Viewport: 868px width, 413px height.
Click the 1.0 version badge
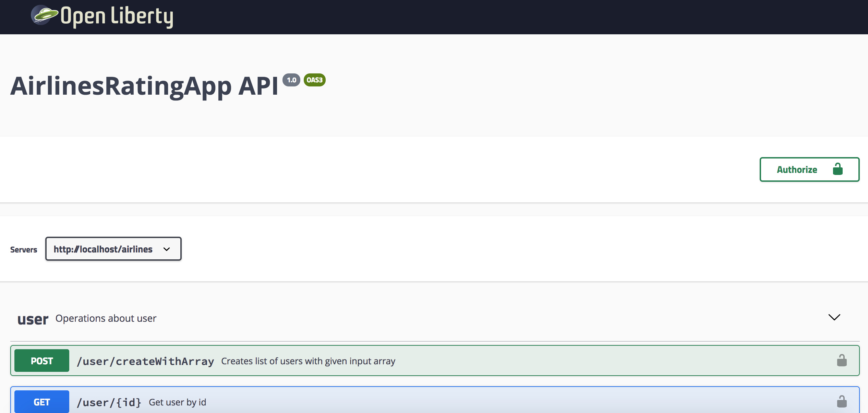click(x=291, y=80)
